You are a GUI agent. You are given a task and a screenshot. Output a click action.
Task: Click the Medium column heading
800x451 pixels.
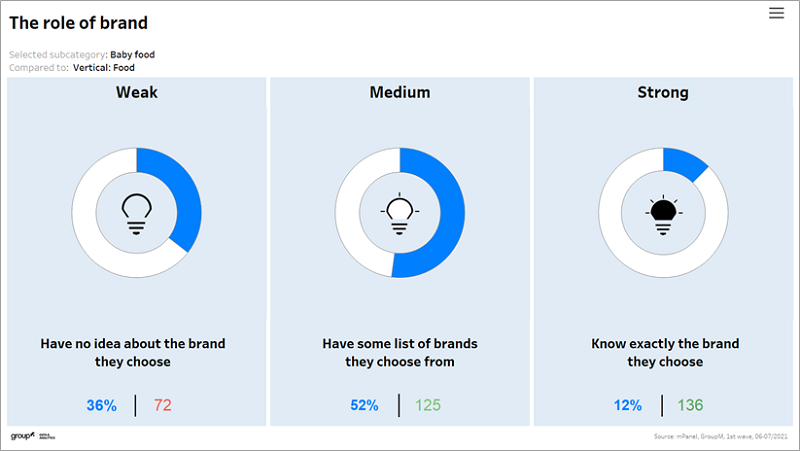400,92
